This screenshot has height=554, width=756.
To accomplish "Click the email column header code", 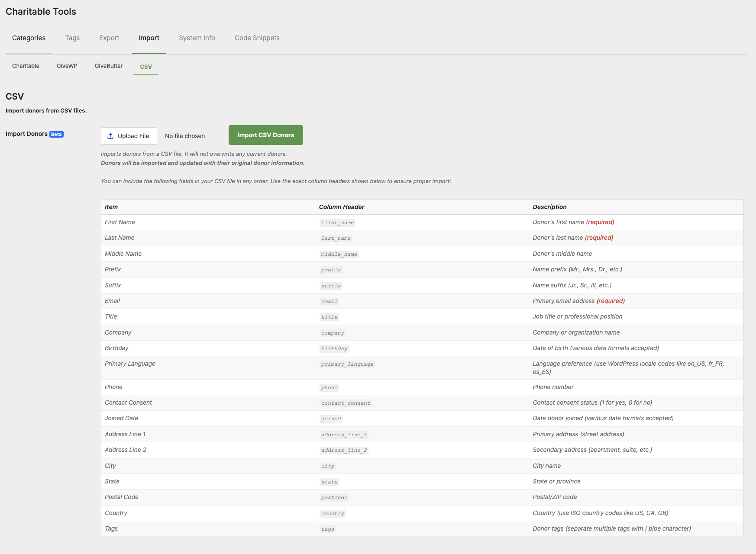I will pyautogui.click(x=329, y=302).
